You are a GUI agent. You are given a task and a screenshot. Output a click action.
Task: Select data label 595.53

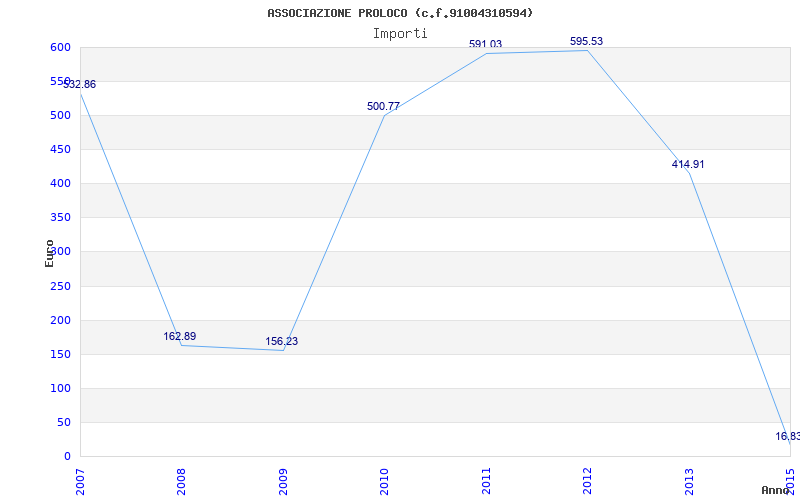586,41
